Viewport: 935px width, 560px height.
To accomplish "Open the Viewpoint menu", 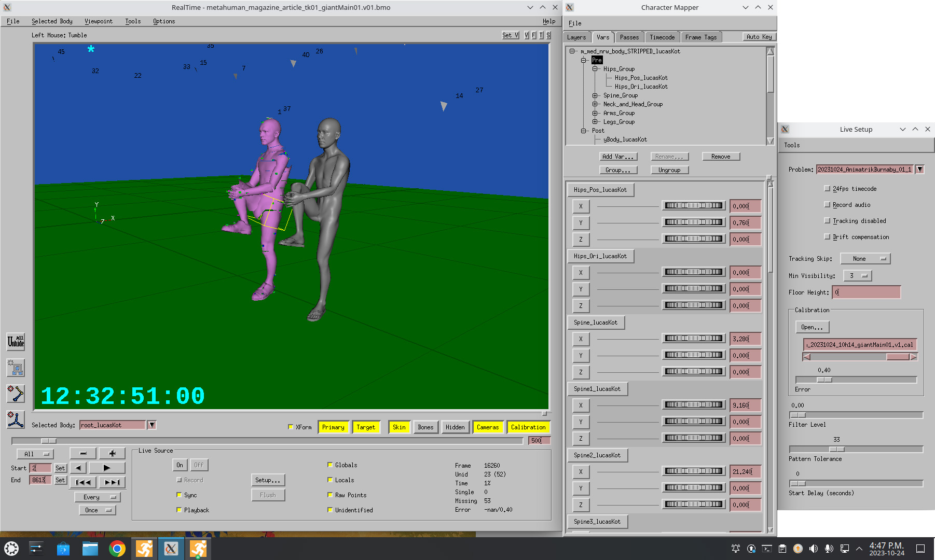I will pos(98,21).
